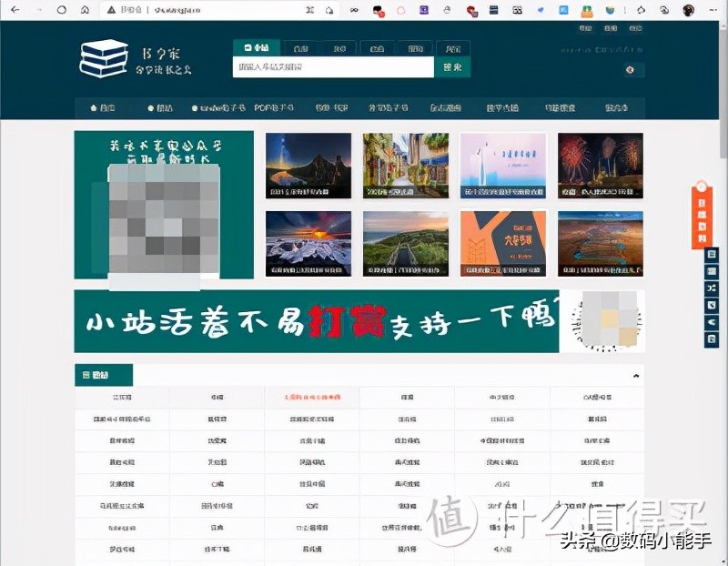This screenshot has width=728, height=566.
Task: Click the green search button
Action: pyautogui.click(x=452, y=67)
